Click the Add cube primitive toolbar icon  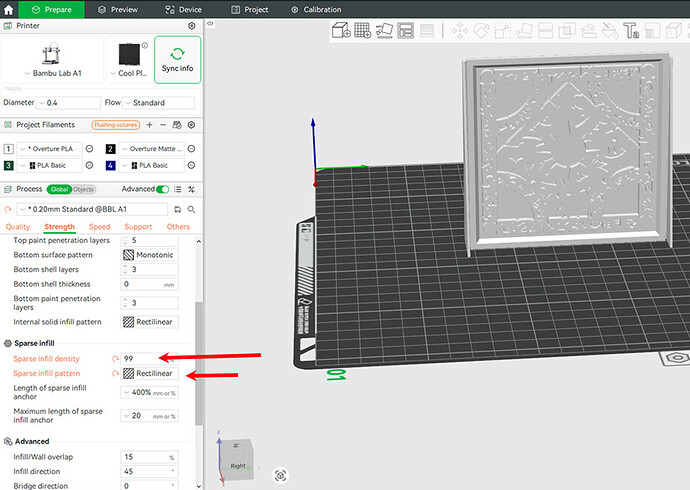pos(341,31)
